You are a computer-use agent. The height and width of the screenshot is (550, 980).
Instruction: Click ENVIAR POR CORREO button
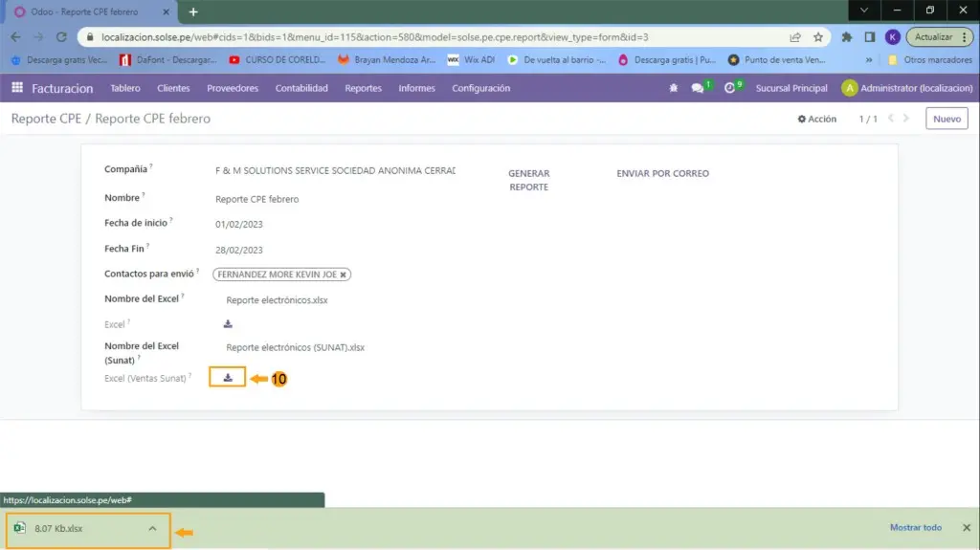662,174
